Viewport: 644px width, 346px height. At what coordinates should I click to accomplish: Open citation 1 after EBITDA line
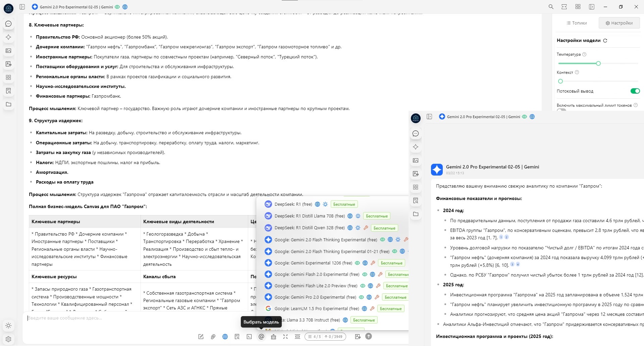(501, 237)
